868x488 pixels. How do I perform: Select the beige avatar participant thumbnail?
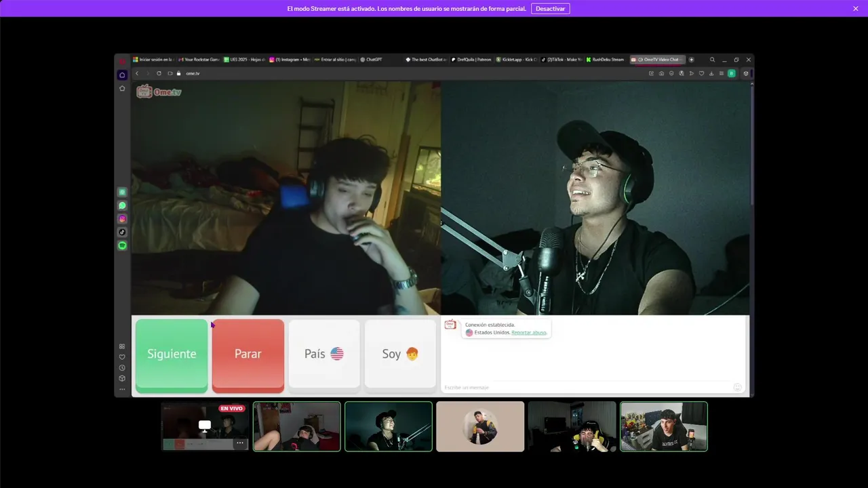[x=480, y=426]
